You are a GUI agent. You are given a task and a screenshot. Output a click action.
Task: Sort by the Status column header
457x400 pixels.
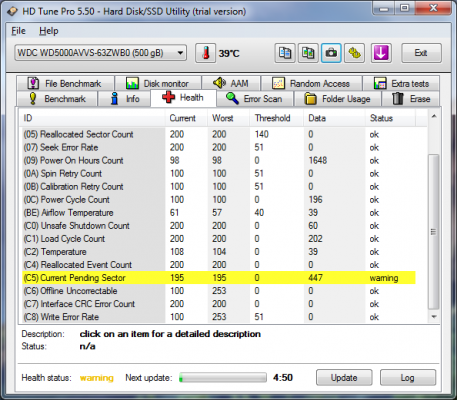tap(390, 118)
